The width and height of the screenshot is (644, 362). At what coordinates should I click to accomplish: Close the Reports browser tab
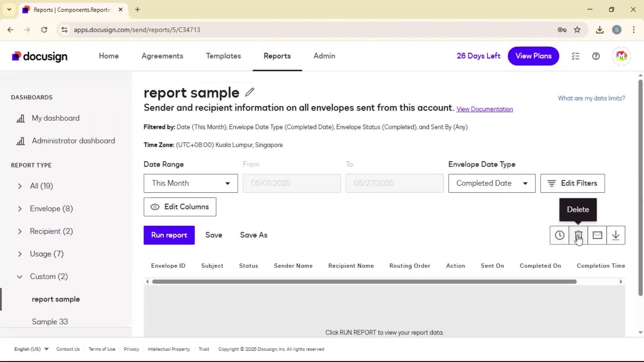pos(120,9)
